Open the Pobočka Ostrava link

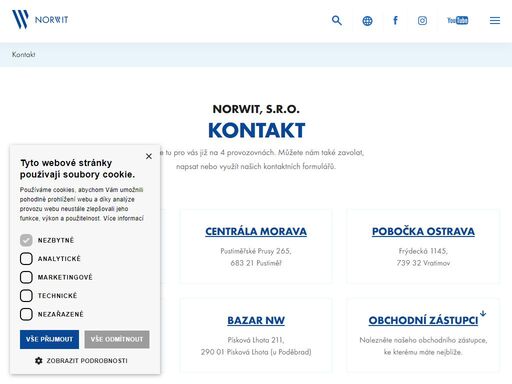(423, 231)
